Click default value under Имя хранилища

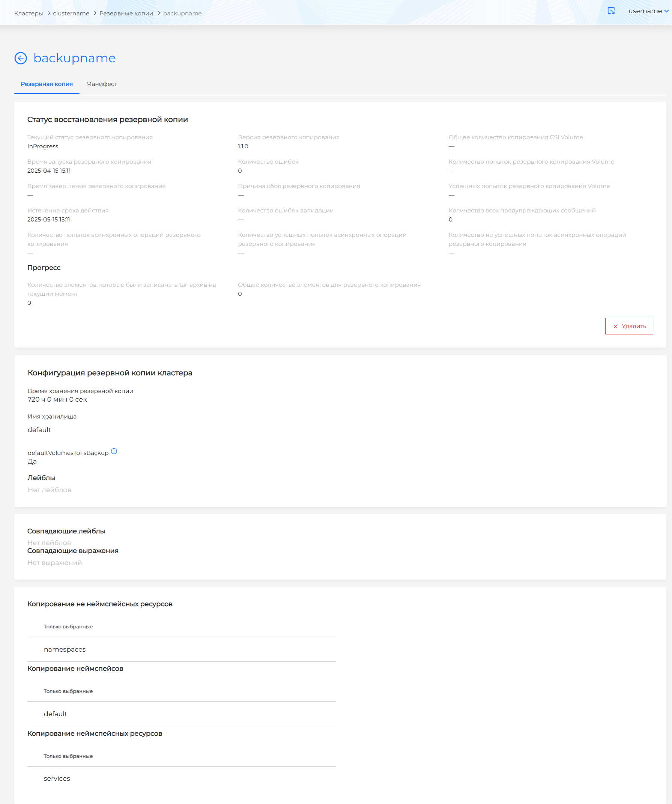pyautogui.click(x=39, y=430)
